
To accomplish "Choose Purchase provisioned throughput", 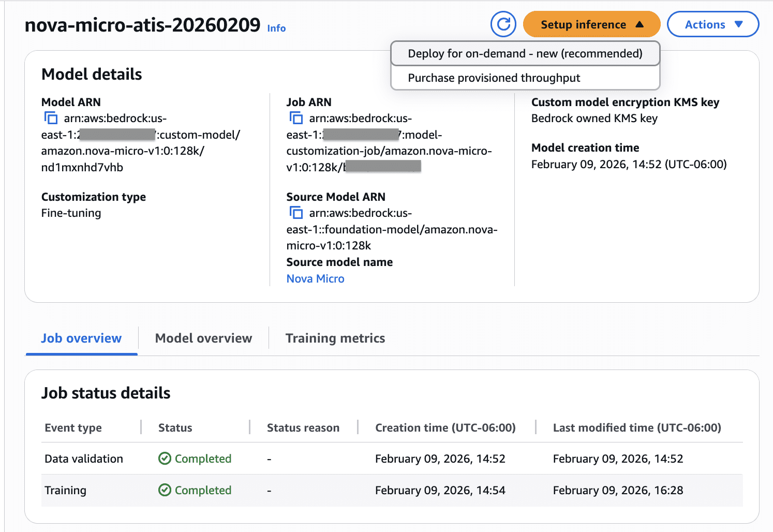I will tap(494, 78).
